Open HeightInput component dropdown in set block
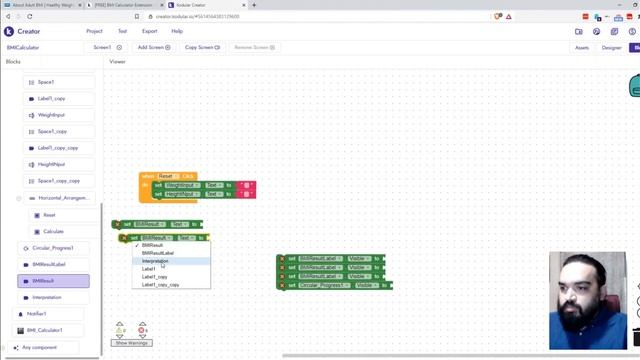640x360 pixels. [182, 194]
